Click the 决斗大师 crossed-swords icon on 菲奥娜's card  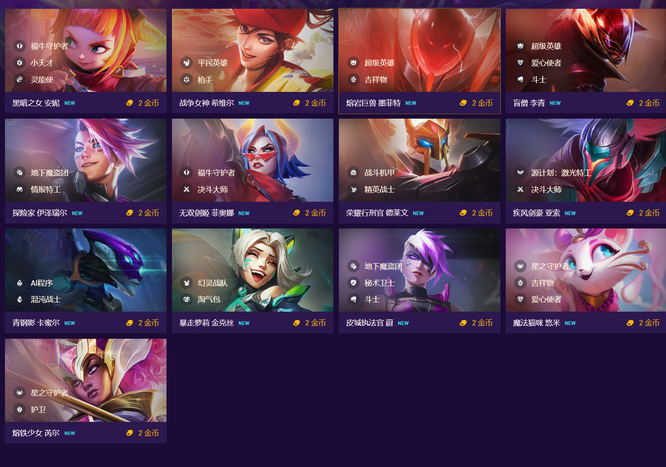pos(186,190)
